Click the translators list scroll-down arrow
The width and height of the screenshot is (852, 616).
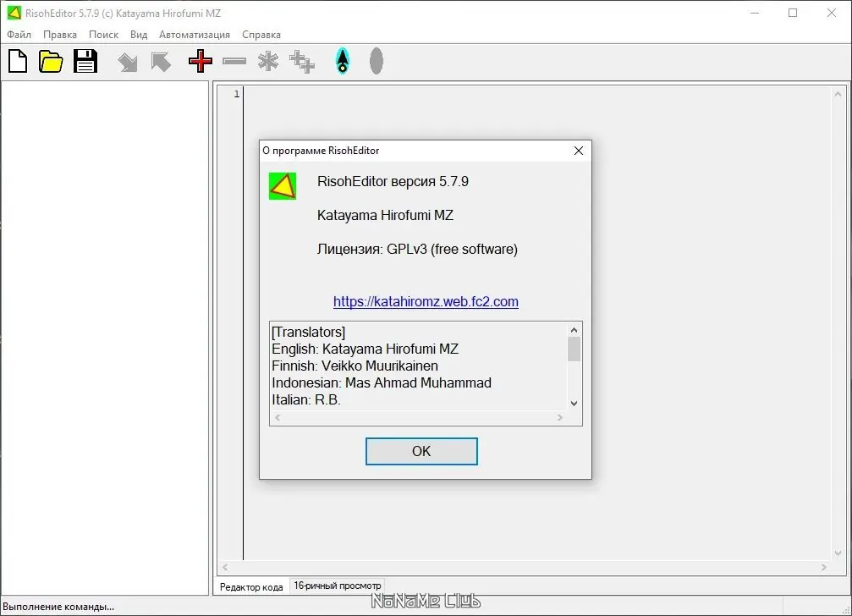574,403
